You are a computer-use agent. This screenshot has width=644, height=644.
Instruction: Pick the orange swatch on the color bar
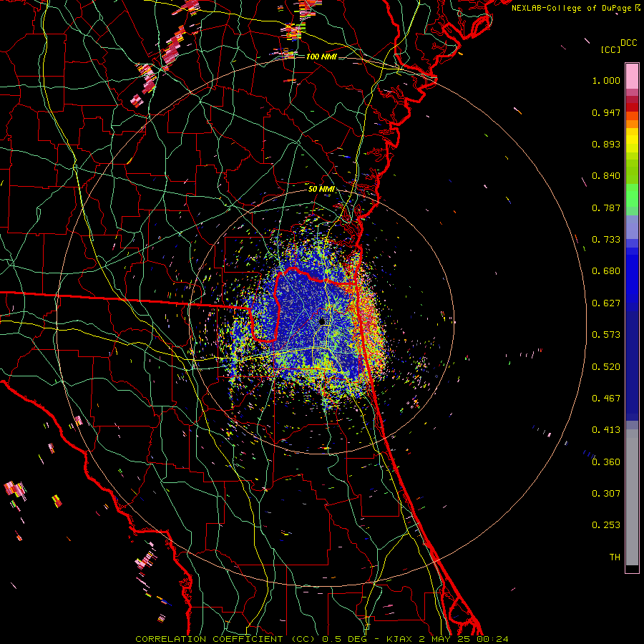click(632, 124)
